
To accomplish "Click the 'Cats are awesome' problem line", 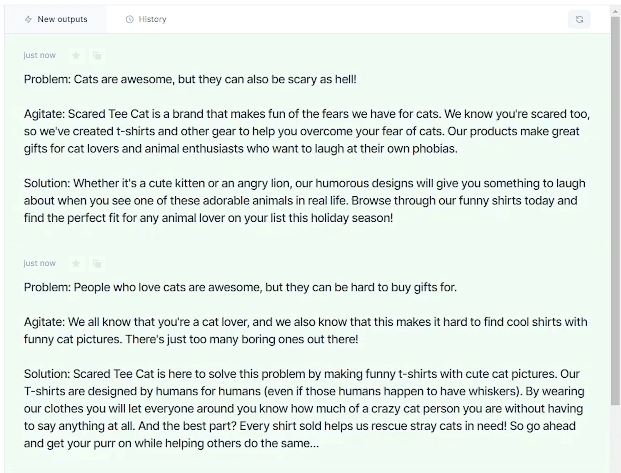I will 190,79.
